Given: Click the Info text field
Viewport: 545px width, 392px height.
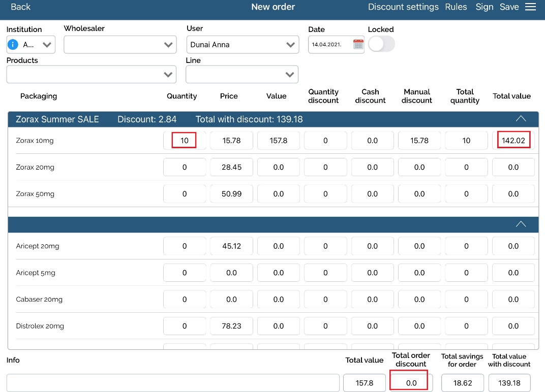Looking at the screenshot, I should coord(173,383).
